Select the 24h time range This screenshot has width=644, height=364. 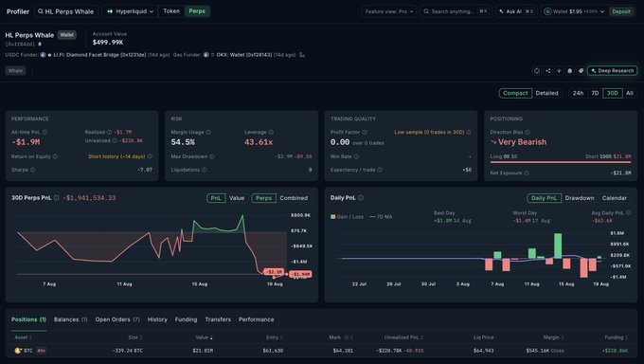(x=578, y=93)
